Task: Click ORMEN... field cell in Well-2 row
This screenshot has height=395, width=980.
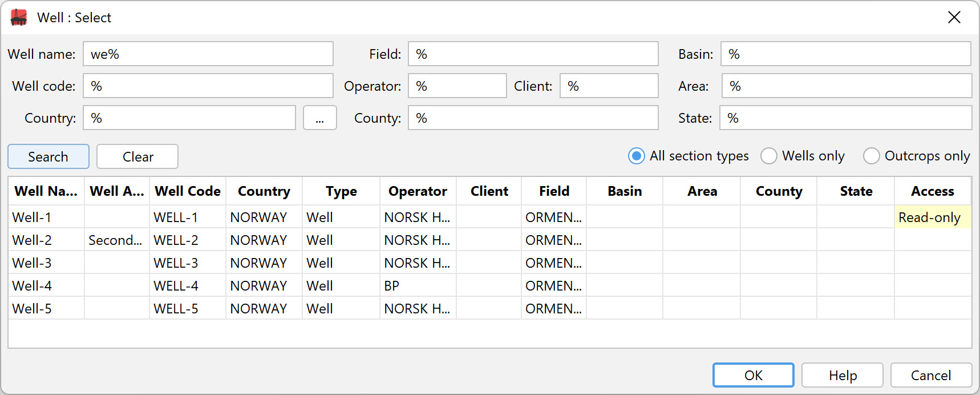Action: tap(554, 240)
